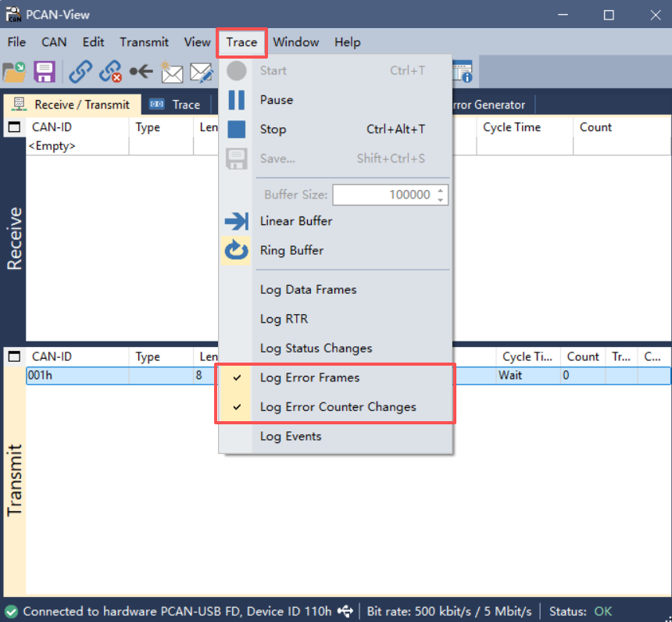Click the Connect link icon
Viewport: 672px width, 622px height.
point(80,73)
